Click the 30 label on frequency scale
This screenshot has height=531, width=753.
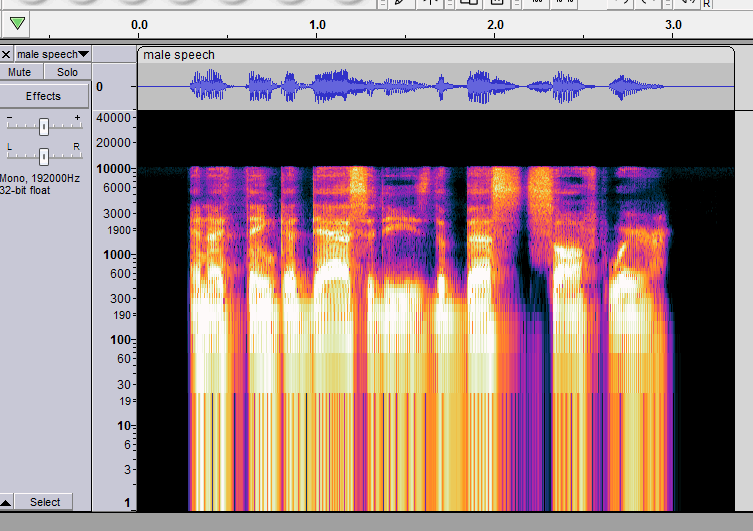(x=123, y=385)
